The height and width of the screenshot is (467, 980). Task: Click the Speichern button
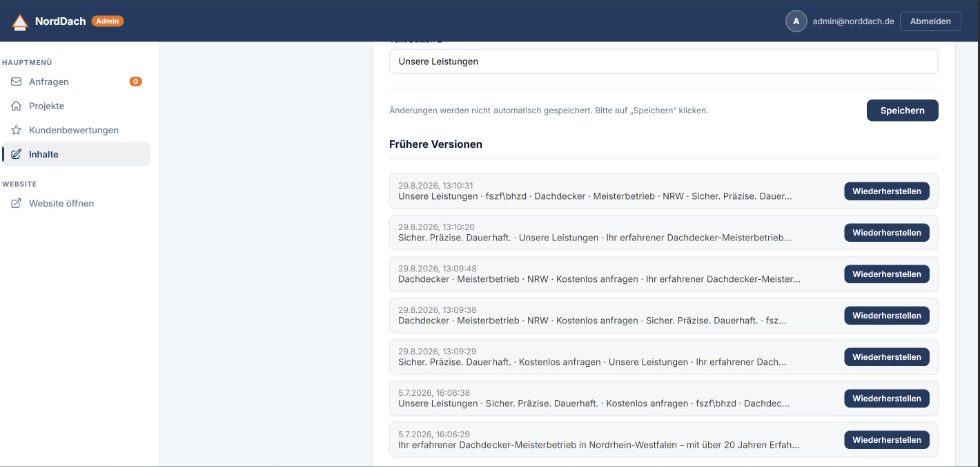coord(903,111)
